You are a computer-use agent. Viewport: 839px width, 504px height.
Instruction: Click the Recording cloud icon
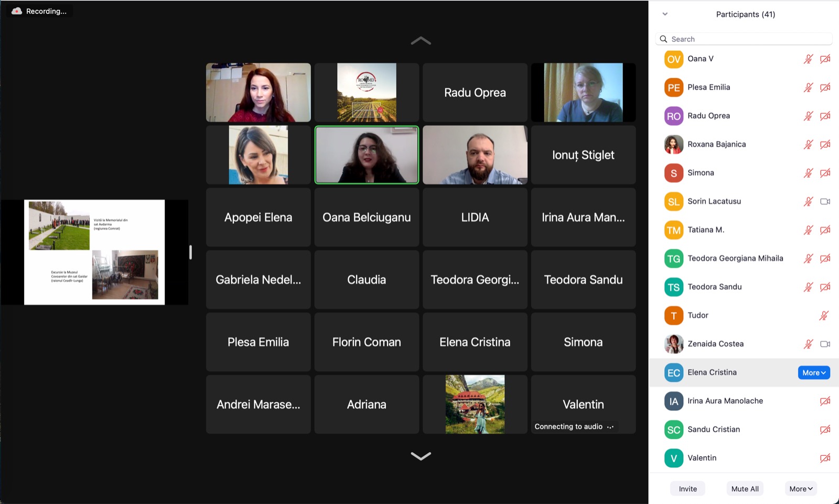click(17, 11)
